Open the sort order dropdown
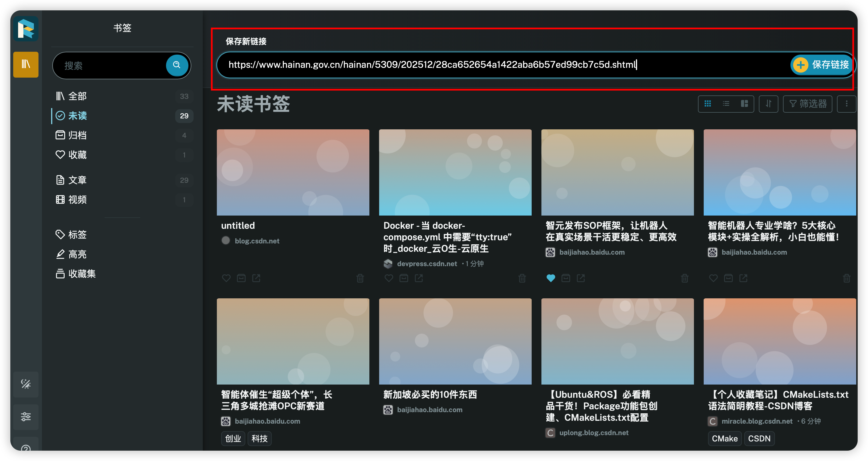868x461 pixels. tap(768, 103)
